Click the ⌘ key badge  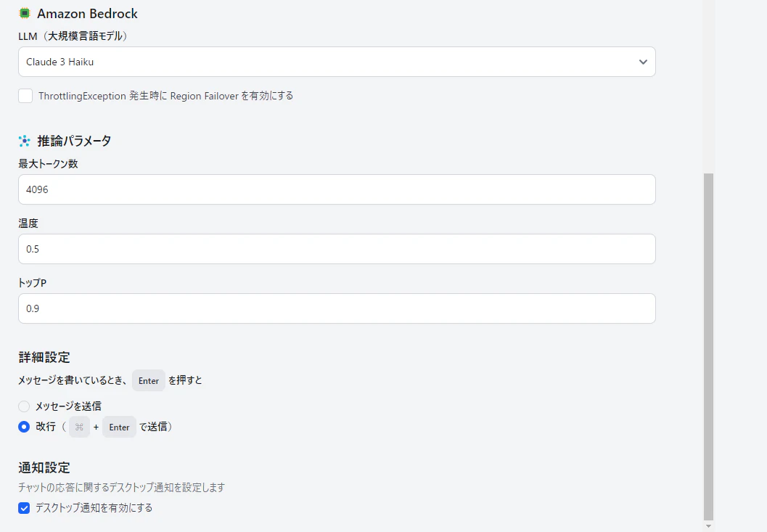[79, 427]
